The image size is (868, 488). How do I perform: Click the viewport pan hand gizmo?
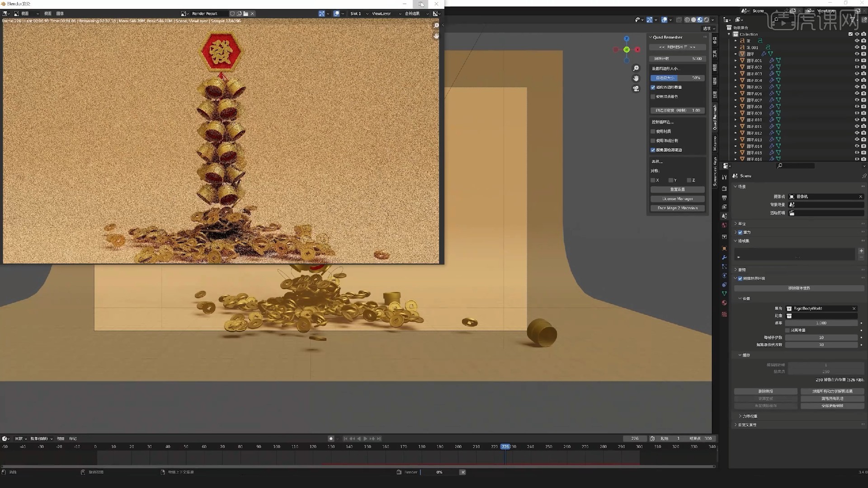(636, 79)
